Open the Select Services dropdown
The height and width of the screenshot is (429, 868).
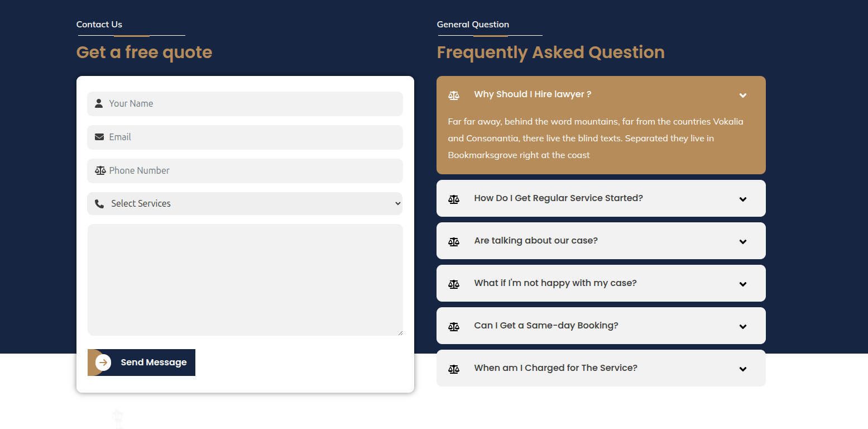click(x=245, y=204)
